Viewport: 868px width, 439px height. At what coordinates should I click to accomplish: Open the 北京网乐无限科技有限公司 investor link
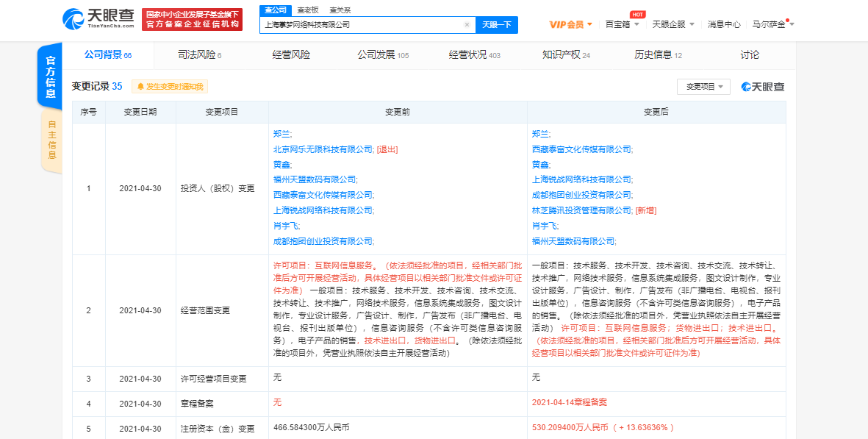pos(323,149)
